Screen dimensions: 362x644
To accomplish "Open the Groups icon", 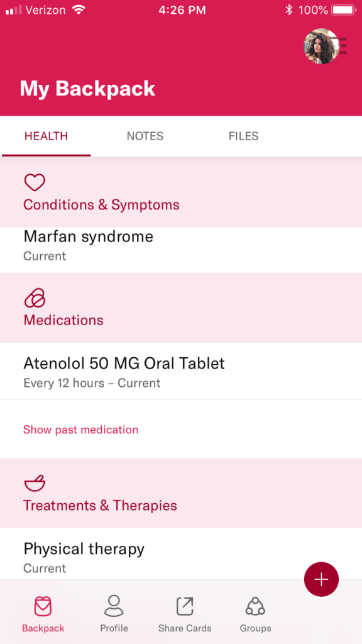I will tap(255, 606).
